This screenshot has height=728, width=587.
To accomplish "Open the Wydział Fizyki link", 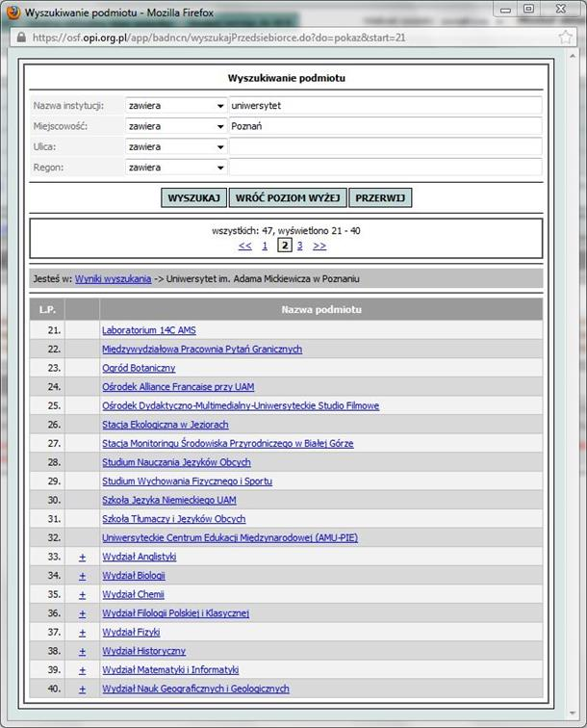I will [131, 633].
